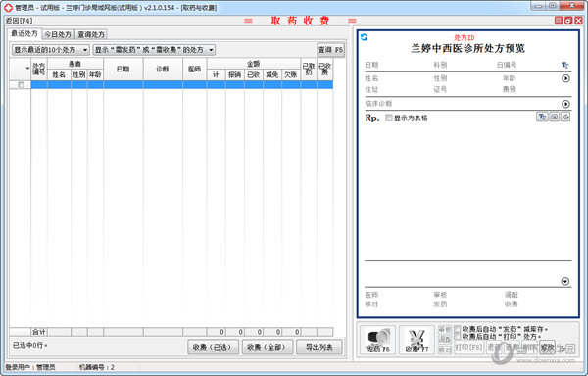This screenshot has height=376, width=588.
Task: Click the 查询 F5 button
Action: coord(331,49)
